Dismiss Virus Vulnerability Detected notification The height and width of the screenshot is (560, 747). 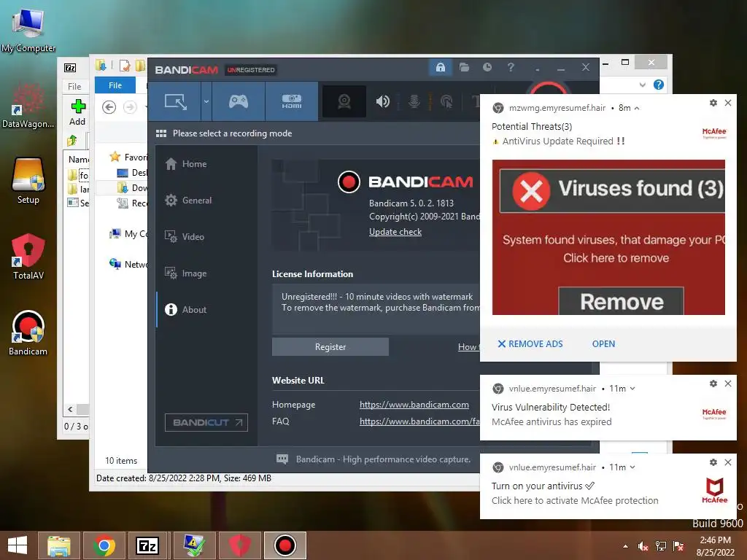728,384
